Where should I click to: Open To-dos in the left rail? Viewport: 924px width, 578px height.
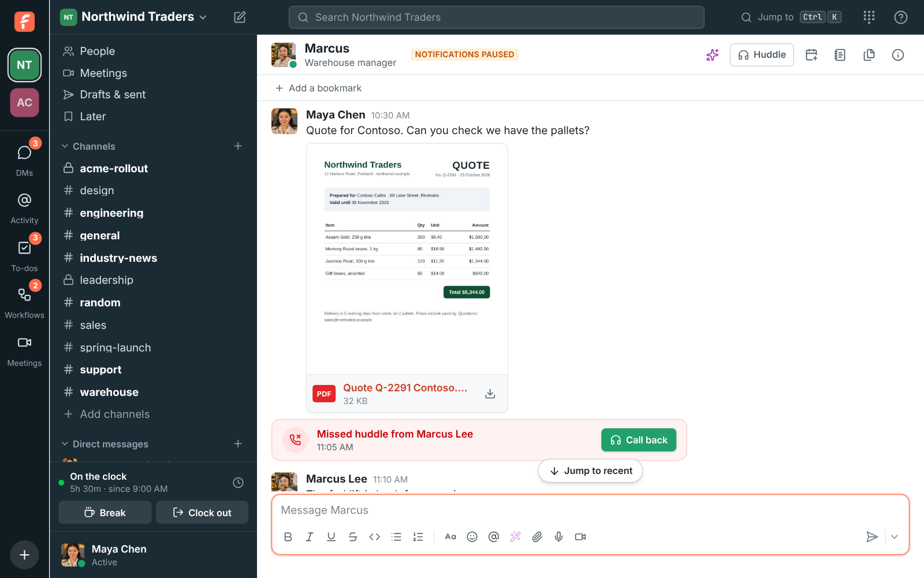[24, 254]
